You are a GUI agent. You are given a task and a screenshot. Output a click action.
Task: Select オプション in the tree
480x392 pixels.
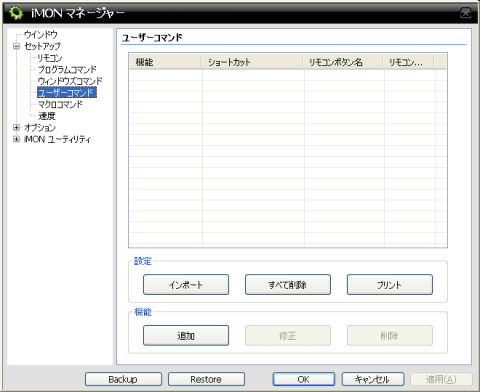(40, 127)
